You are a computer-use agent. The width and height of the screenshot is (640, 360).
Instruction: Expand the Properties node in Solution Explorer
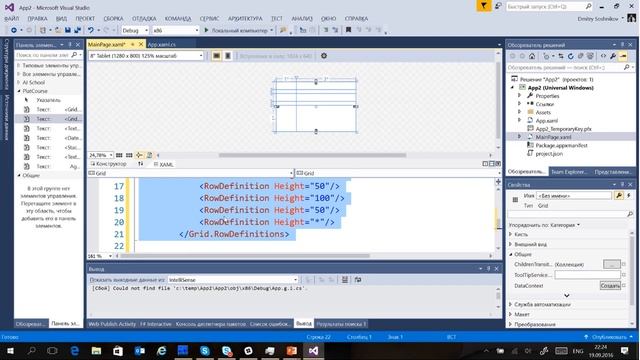pos(520,96)
